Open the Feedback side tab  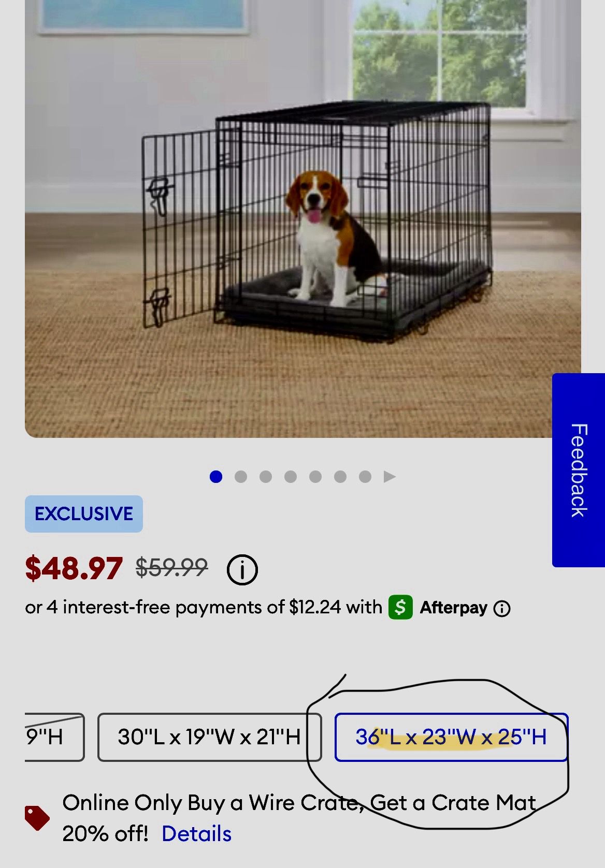pos(579,470)
